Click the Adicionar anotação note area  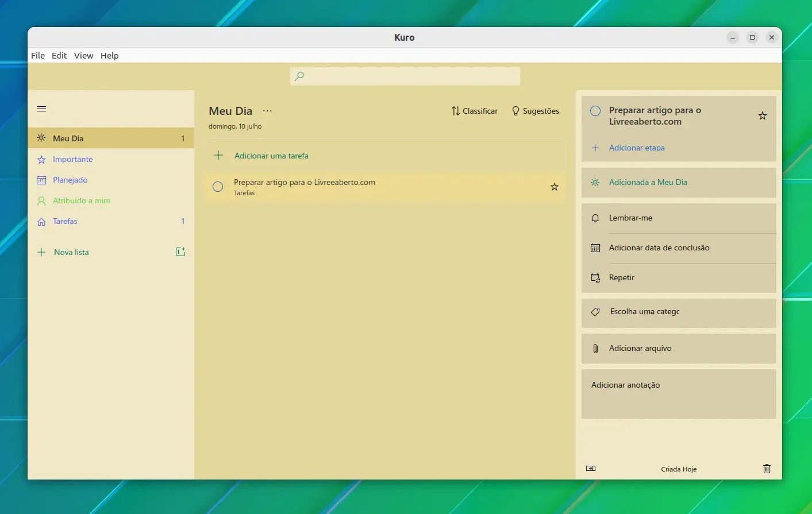tap(679, 394)
